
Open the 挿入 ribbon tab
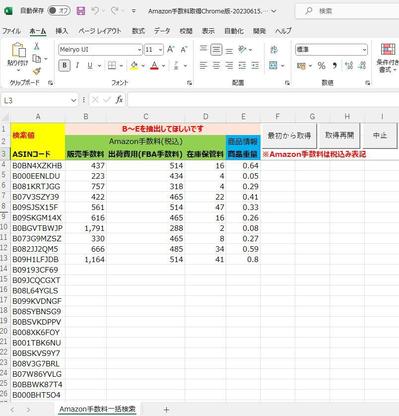pos(62,31)
